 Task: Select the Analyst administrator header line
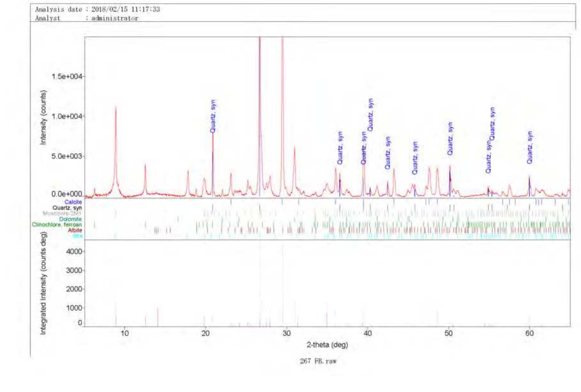coord(87,18)
